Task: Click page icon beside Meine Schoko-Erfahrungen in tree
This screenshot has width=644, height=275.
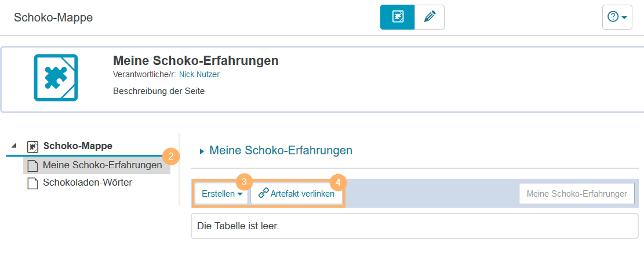Action: 32,165
